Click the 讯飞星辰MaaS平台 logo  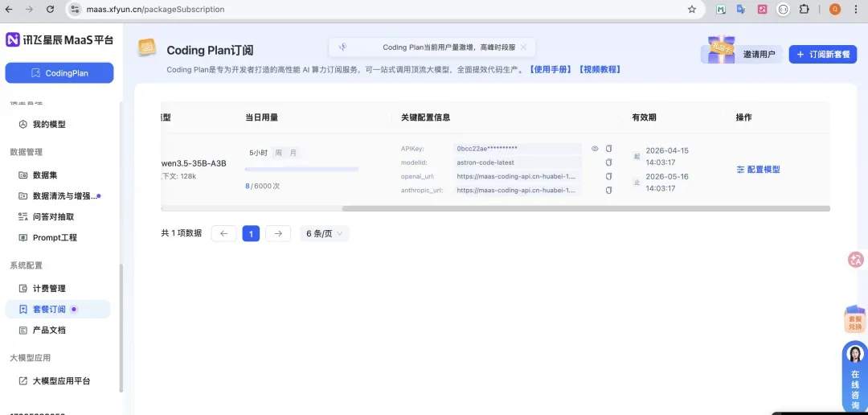59,40
